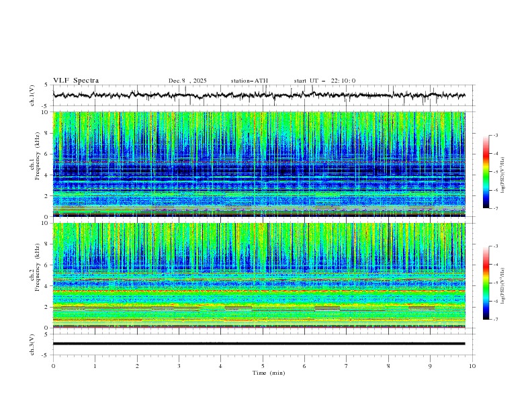This screenshot has width=532, height=411.
Task: Click the Dec. 8, 2025 date label
Action: pos(187,81)
